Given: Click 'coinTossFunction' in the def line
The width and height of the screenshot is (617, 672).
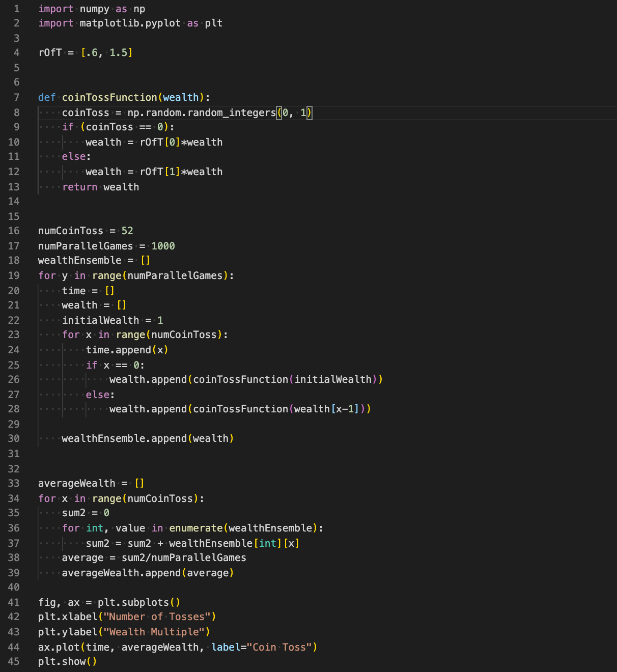Looking at the screenshot, I should [x=109, y=97].
